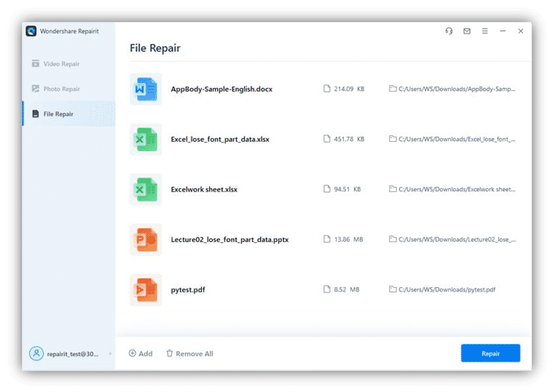Image resolution: width=553 pixels, height=392 pixels.
Task: Switch to Video Repair tab
Action: click(x=60, y=64)
